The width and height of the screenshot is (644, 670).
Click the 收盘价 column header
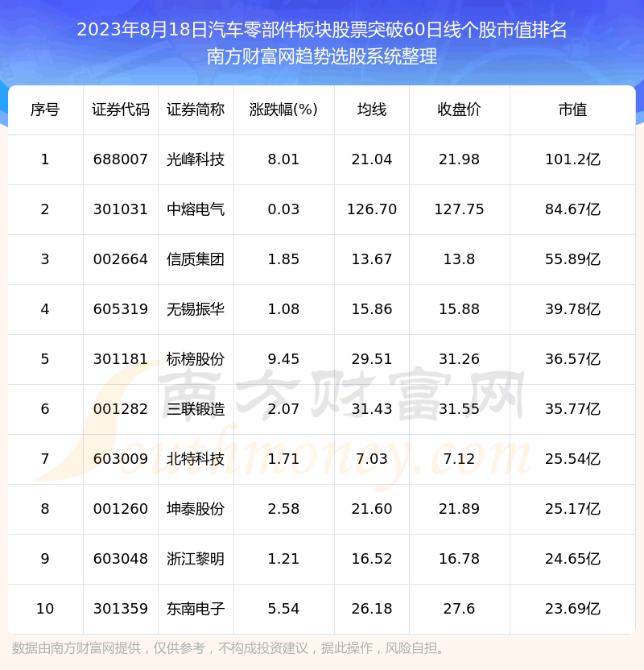pos(459,110)
